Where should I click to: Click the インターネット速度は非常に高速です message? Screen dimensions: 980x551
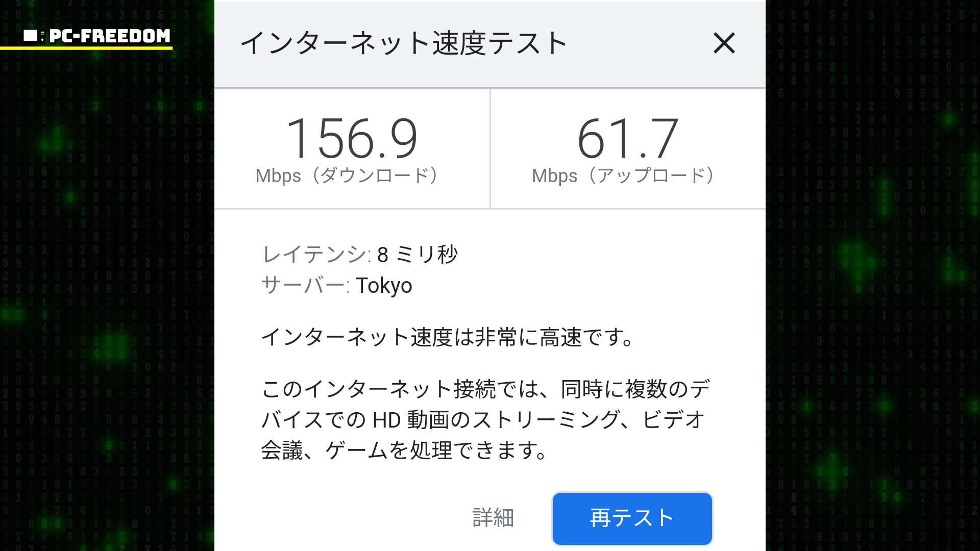point(448,337)
